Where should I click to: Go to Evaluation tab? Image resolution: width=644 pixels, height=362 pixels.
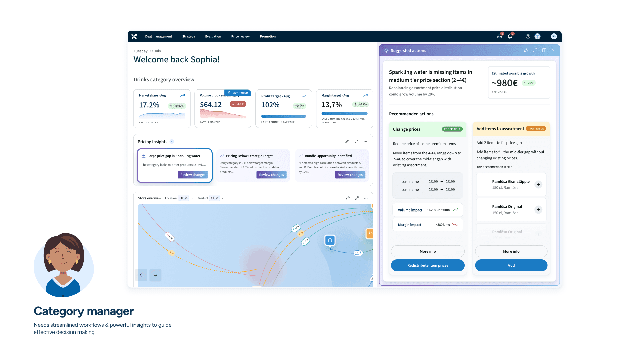tap(213, 36)
